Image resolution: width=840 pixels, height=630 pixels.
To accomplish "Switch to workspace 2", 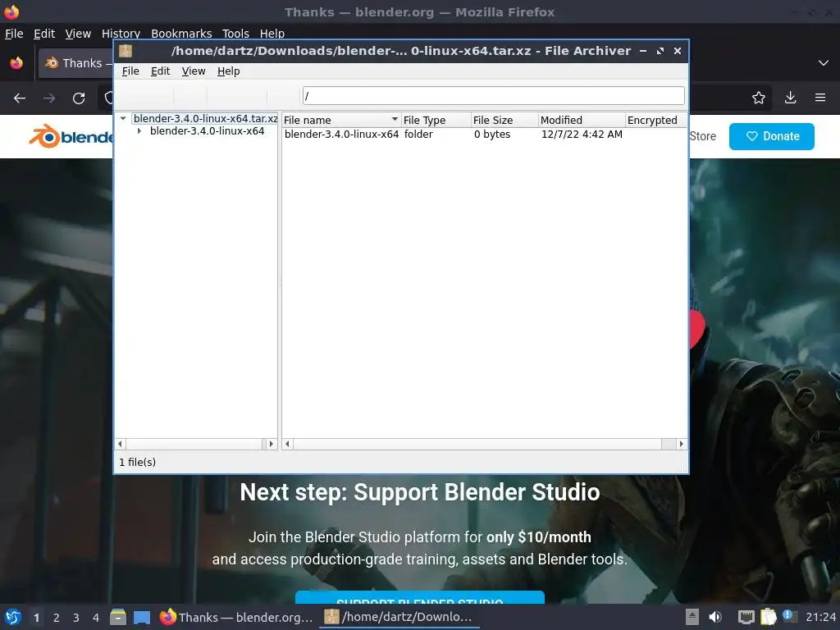I will click(x=57, y=618).
